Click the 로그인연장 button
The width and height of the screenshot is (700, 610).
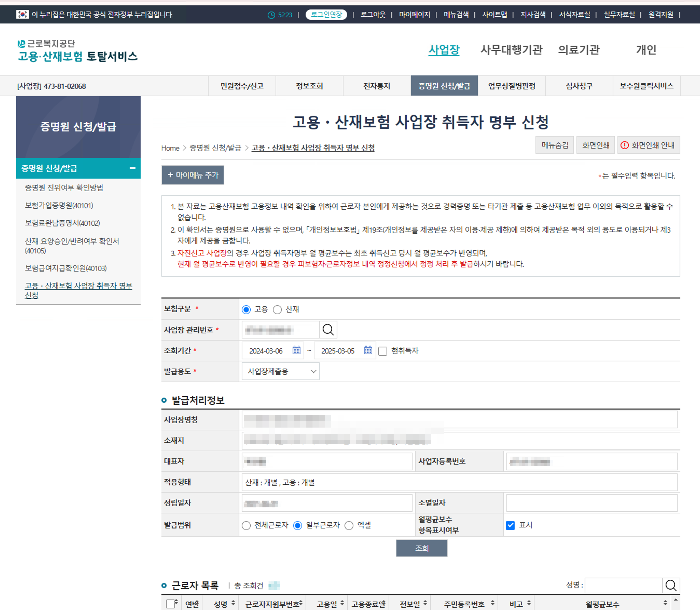pyautogui.click(x=326, y=15)
